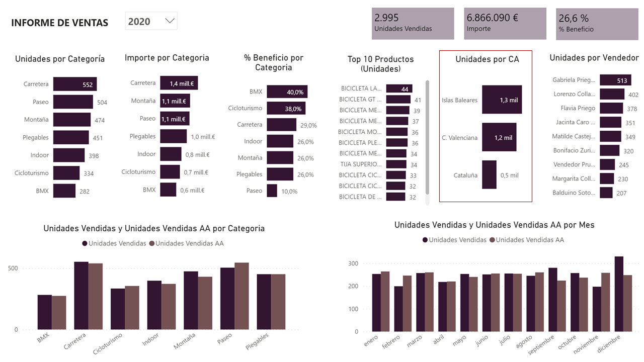The height and width of the screenshot is (362, 644).
Task: Select the 26,6 % Beneficio card
Action: 597,23
